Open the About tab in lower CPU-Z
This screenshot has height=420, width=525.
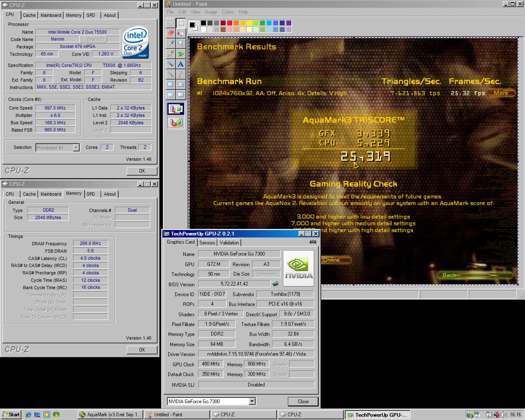point(110,194)
